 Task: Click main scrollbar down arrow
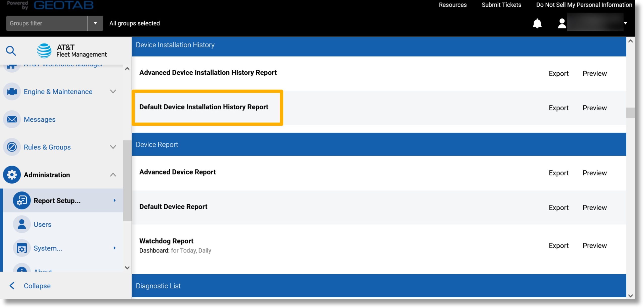pyautogui.click(x=630, y=296)
